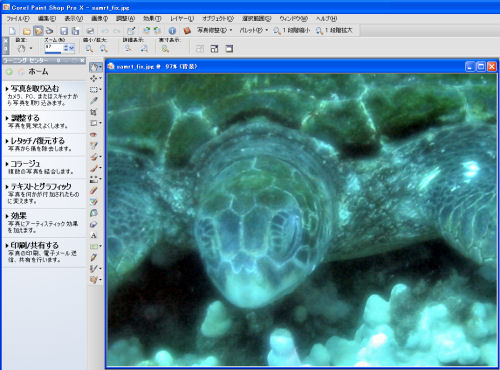
Task: Click the ホーム home link in Learning Center
Action: pyautogui.click(x=38, y=71)
